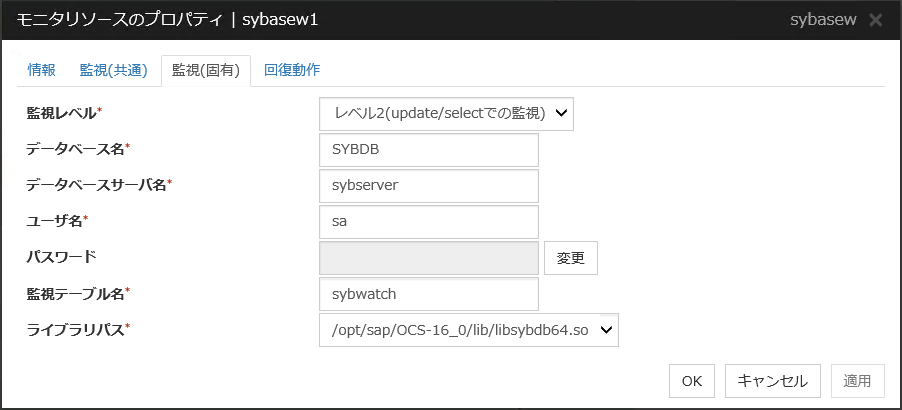902x410 pixels.
Task: Click the ライブラリパス label text
Action: (x=76, y=330)
